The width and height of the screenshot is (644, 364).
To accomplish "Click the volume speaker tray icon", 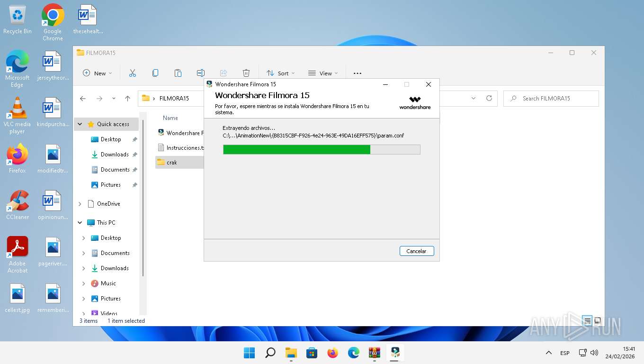I will pyautogui.click(x=594, y=353).
